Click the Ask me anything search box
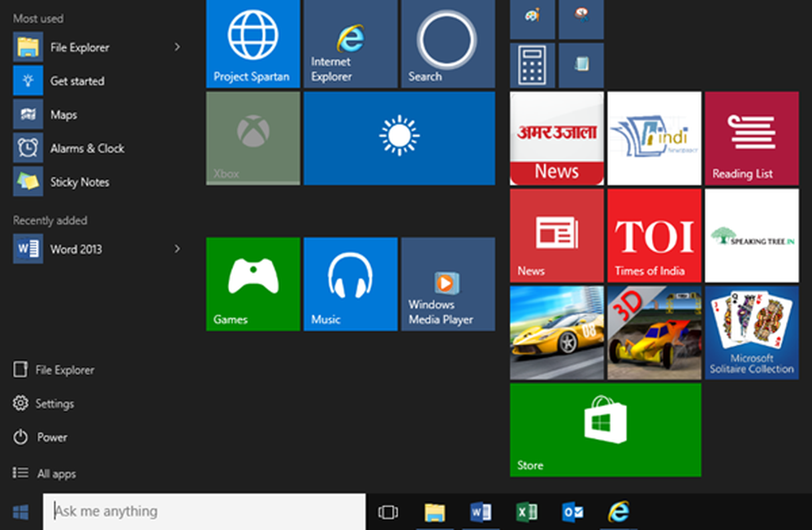 click(x=204, y=511)
